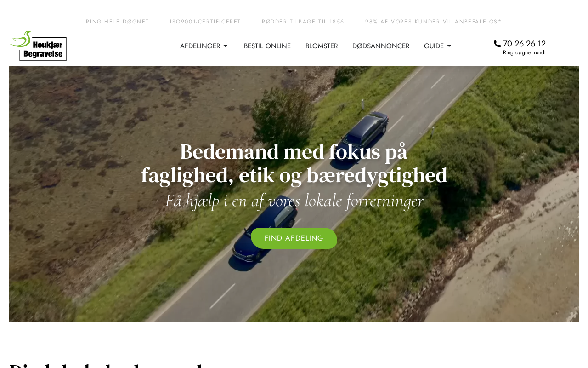Click the 98% af vores kunder text
This screenshot has width=588, height=368.
coord(433,22)
